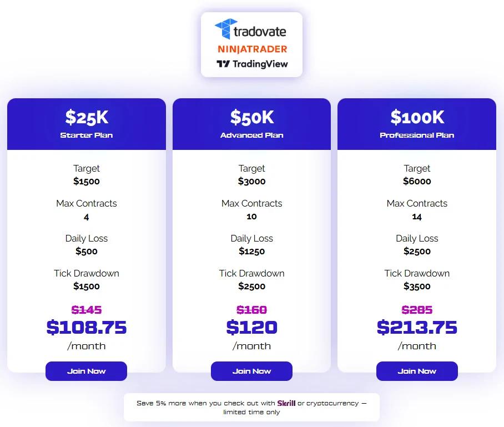Click the $213.75 monthly price
Viewport: 504px width, 427px height.
pyautogui.click(x=417, y=327)
